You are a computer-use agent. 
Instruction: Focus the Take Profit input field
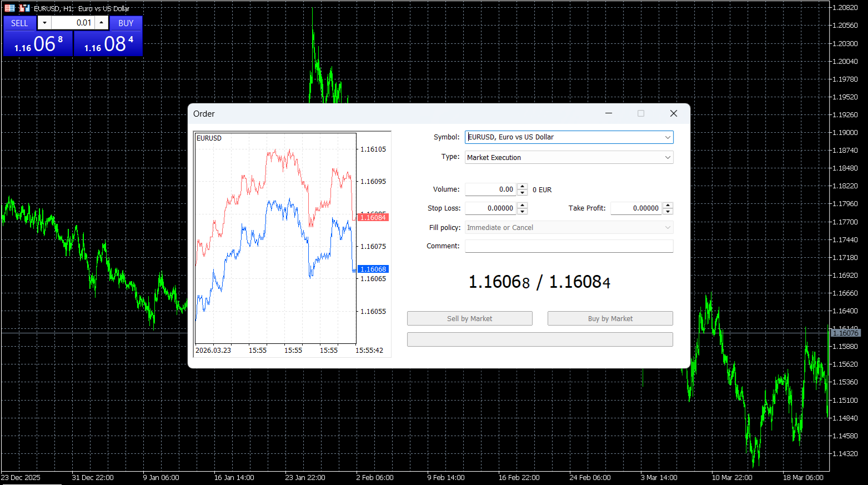pyautogui.click(x=636, y=208)
